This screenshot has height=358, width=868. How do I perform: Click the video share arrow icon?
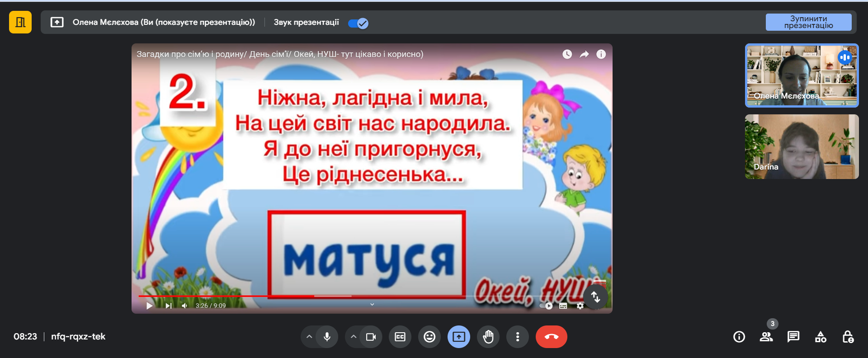pyautogui.click(x=584, y=54)
